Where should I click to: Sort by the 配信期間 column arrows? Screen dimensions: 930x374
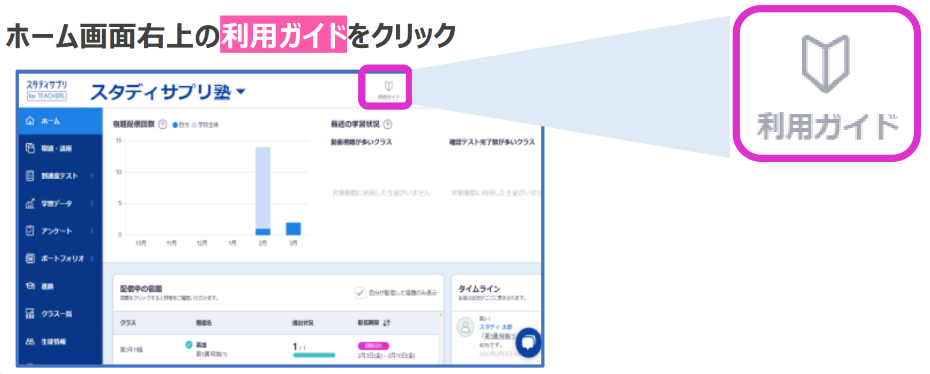tap(387, 323)
